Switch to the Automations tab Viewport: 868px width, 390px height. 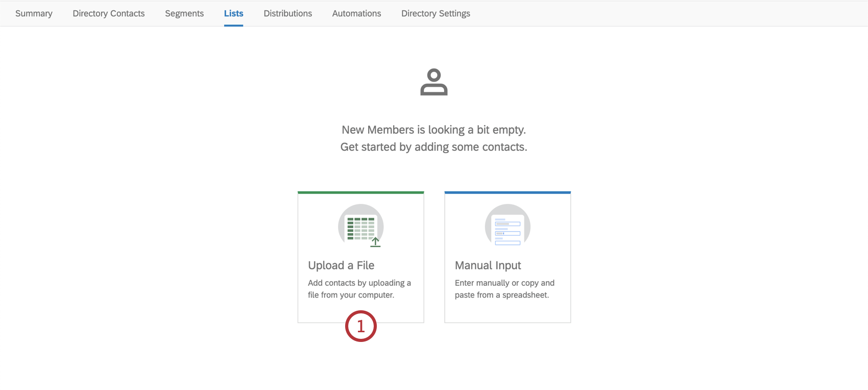tap(356, 13)
